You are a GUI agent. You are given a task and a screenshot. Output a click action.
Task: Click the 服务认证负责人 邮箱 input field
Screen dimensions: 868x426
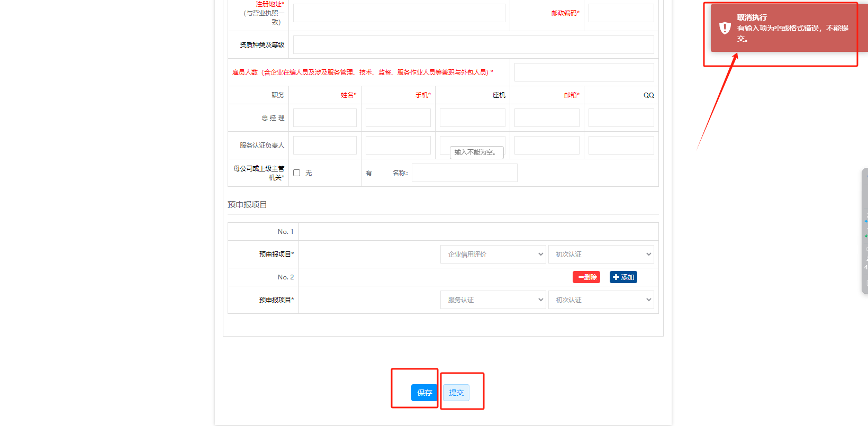(x=547, y=145)
